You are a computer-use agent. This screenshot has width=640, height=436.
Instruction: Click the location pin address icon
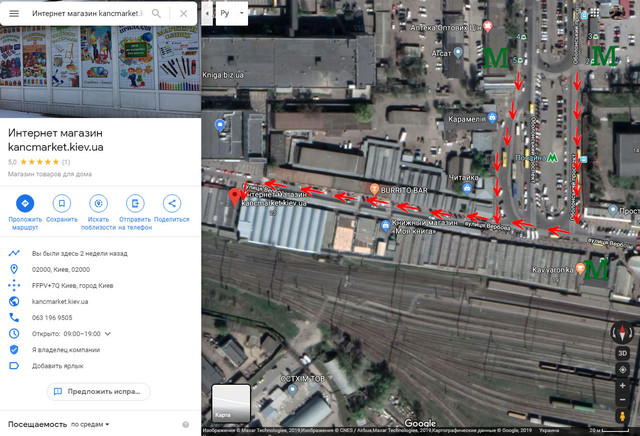pos(14,269)
